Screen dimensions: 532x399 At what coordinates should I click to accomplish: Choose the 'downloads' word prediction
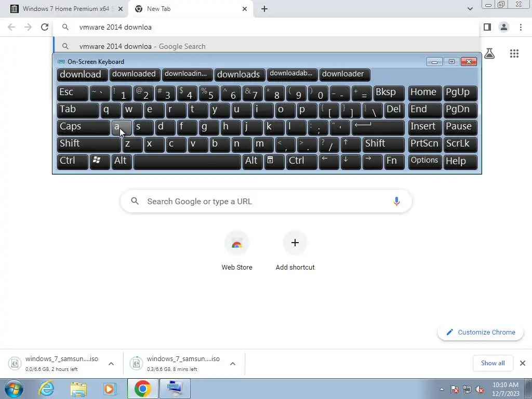pos(240,75)
